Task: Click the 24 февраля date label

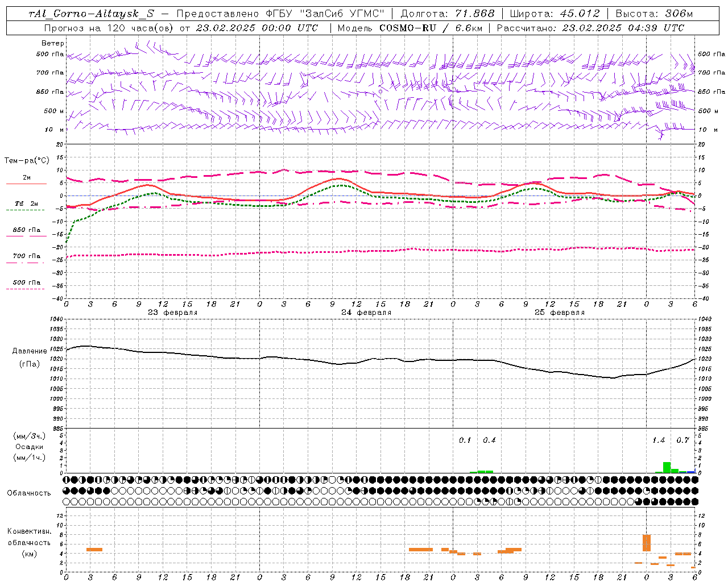Action: [x=366, y=313]
